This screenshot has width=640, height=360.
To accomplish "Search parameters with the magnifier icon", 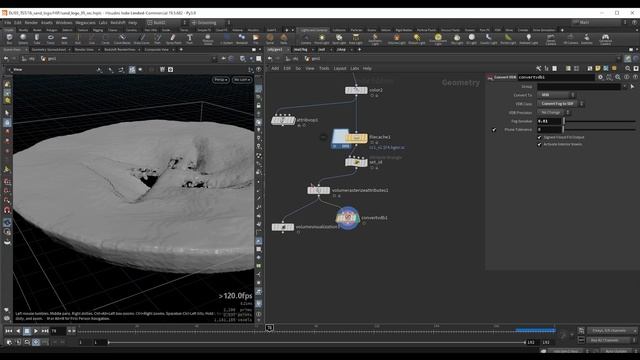I will (618, 77).
